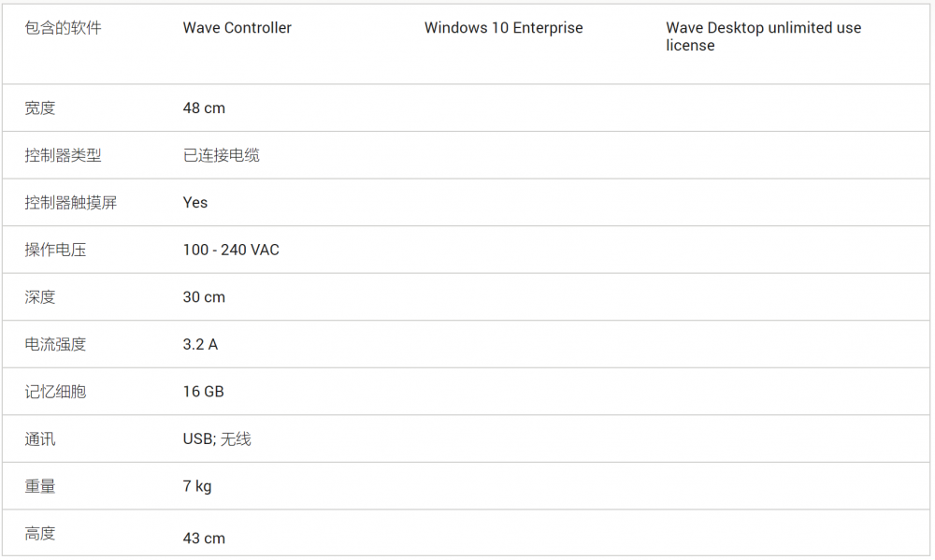Click the "7 kg" weight value
This screenshot has height=560, width=935.
click(197, 486)
